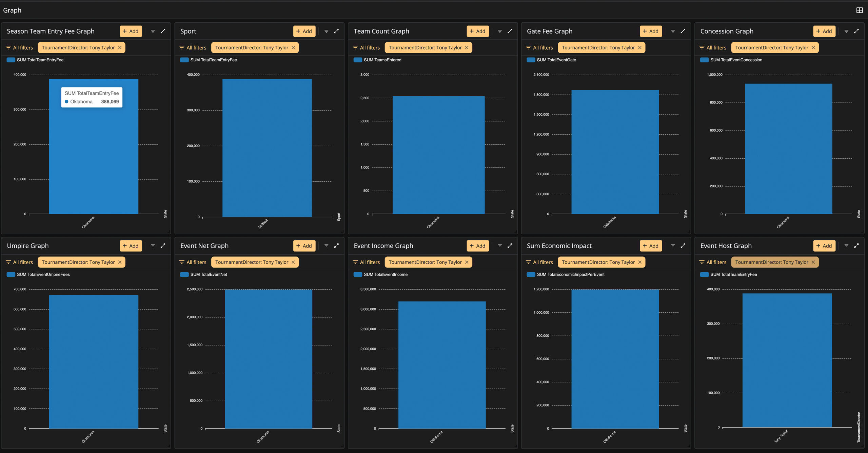
Task: Open filter icon in Umpire Graph header
Action: pos(153,246)
